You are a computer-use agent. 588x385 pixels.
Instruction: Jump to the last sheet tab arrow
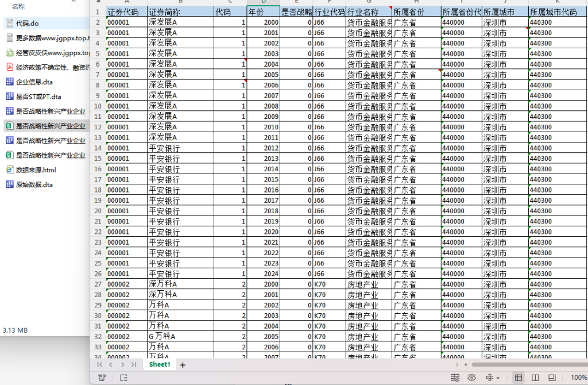click(x=134, y=365)
